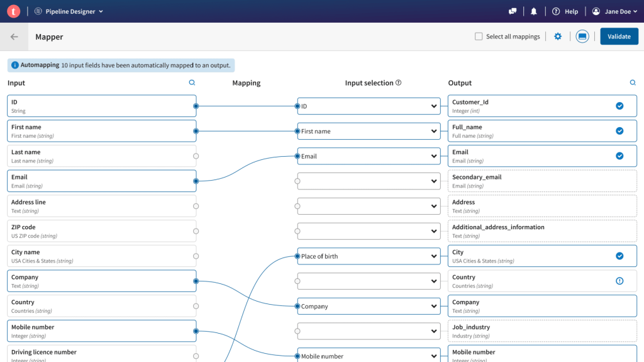Click the Last name input connector
The image size is (644, 362).
pos(196,156)
